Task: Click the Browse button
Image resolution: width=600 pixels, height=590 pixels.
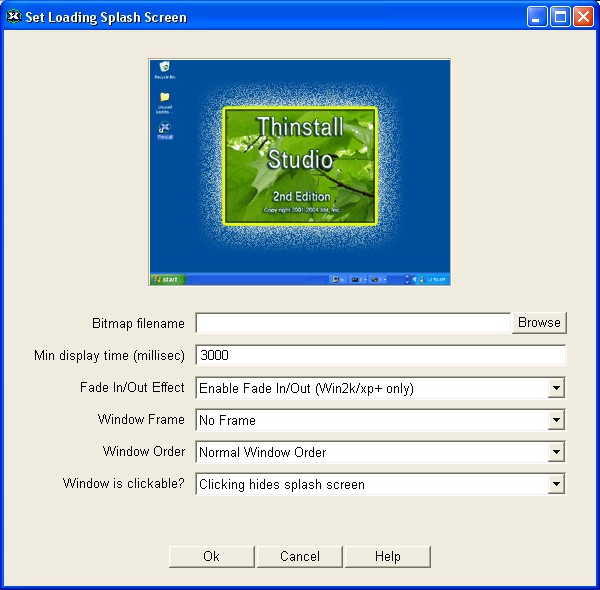Action: point(539,323)
